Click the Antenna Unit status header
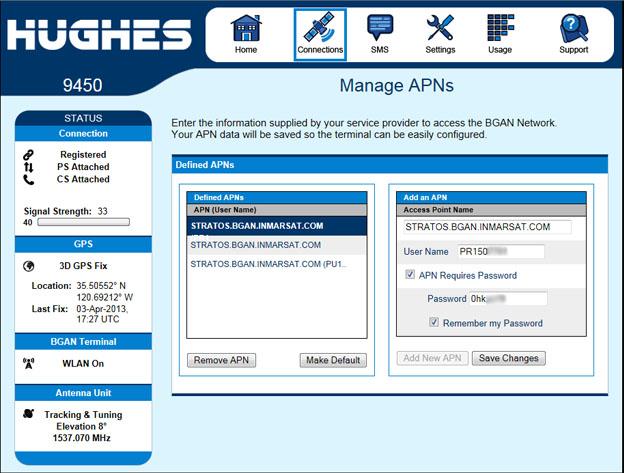This screenshot has height=473, width=624. pos(83,393)
